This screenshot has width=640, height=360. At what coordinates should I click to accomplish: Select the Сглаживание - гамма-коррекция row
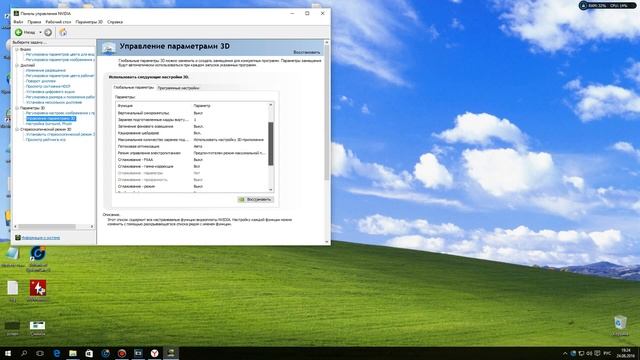(192, 166)
